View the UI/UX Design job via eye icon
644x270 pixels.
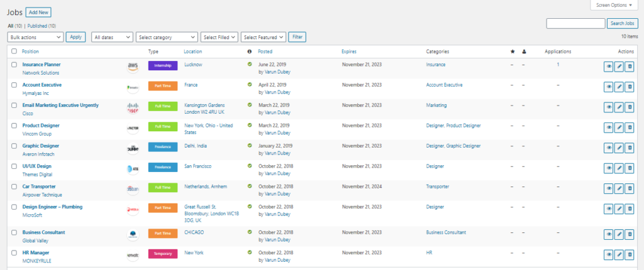coord(608,168)
